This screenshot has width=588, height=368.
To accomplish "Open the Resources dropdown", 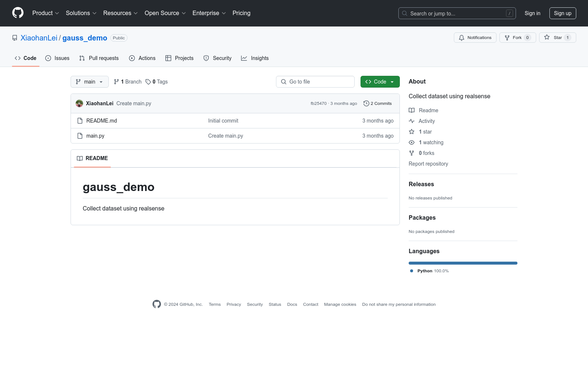I will [121, 13].
